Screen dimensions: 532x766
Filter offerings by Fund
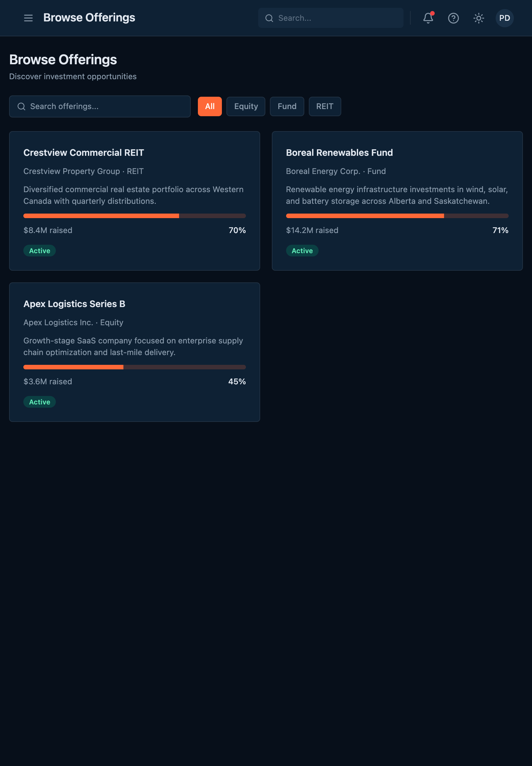(x=287, y=106)
